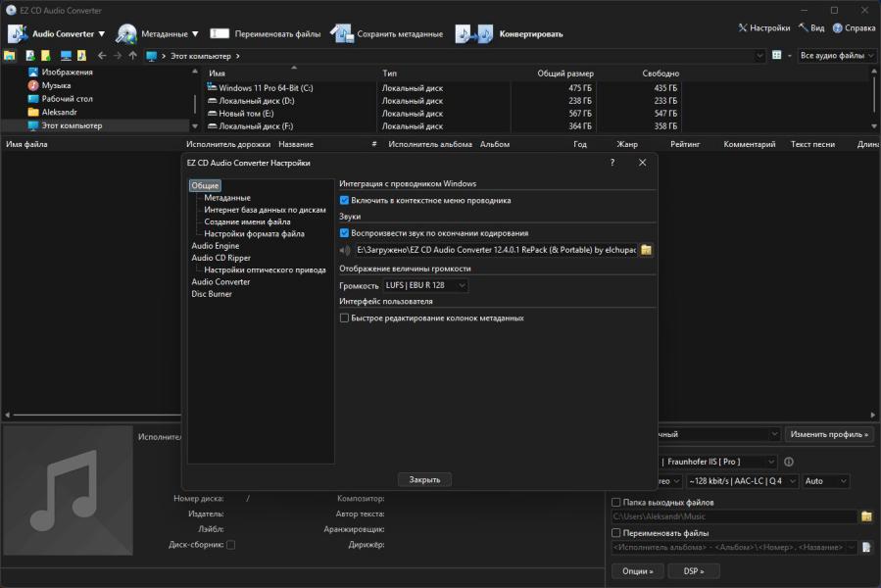The height and width of the screenshot is (588, 881).
Task: Click the encoder info icon beside Fraunhofer
Action: click(789, 462)
